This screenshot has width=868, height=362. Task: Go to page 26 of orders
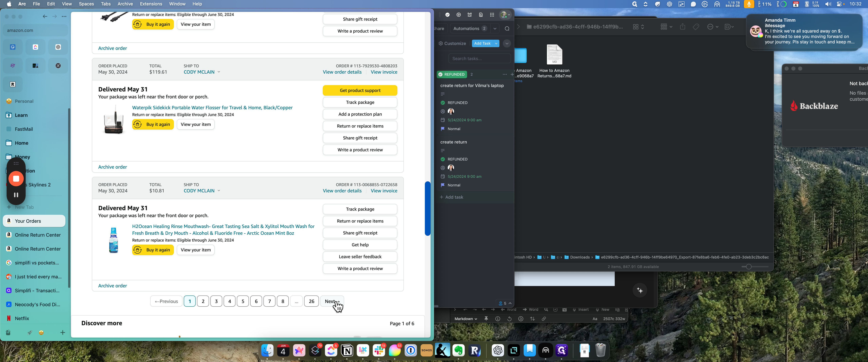pyautogui.click(x=311, y=301)
